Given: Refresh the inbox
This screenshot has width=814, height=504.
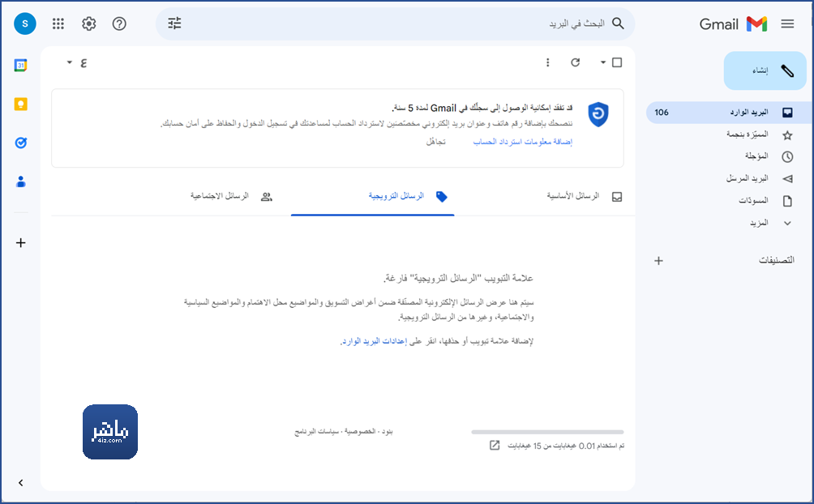Looking at the screenshot, I should (x=575, y=62).
